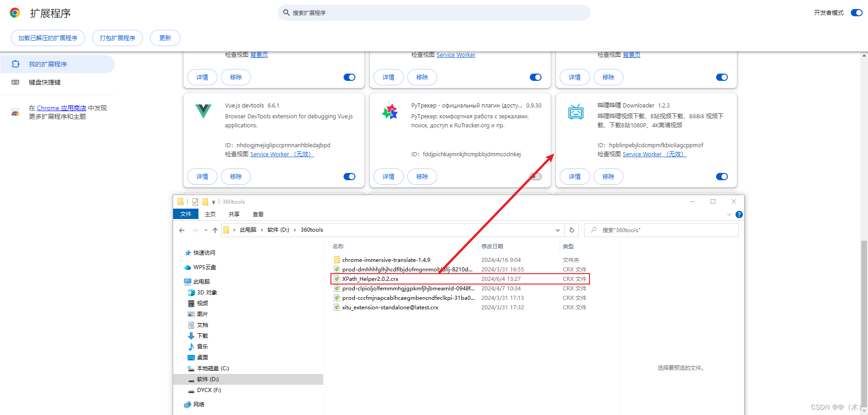The height and width of the screenshot is (415, 868).
Task: Open Chrome 应用商店 link
Action: [x=61, y=108]
